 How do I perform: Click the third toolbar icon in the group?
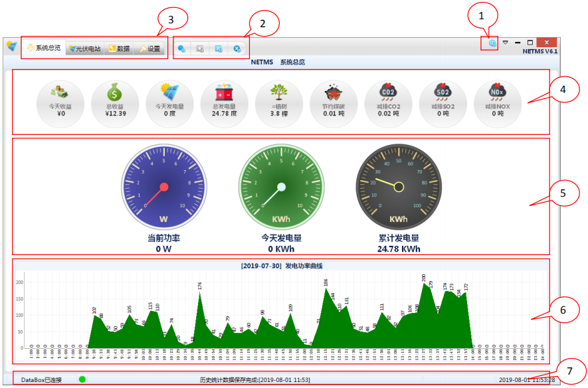[218, 48]
